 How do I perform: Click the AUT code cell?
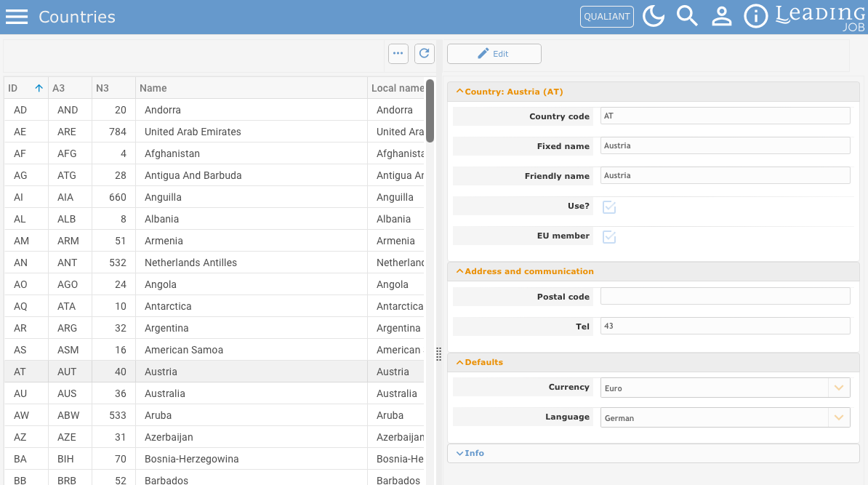(x=70, y=372)
